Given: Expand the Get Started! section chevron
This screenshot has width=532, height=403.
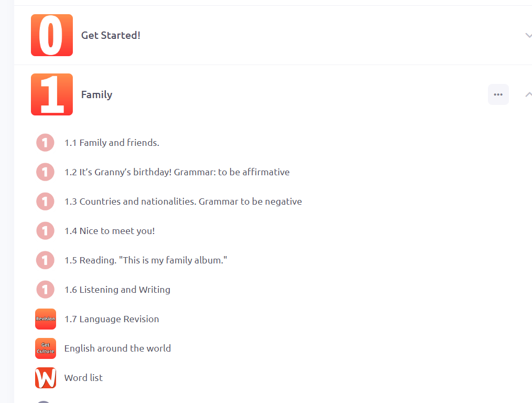Looking at the screenshot, I should pyautogui.click(x=528, y=35).
